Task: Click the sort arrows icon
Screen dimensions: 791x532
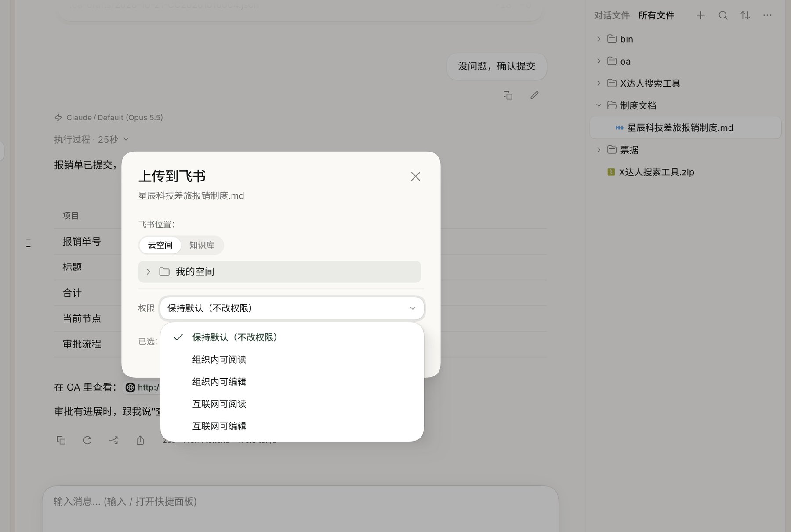Action: point(745,15)
